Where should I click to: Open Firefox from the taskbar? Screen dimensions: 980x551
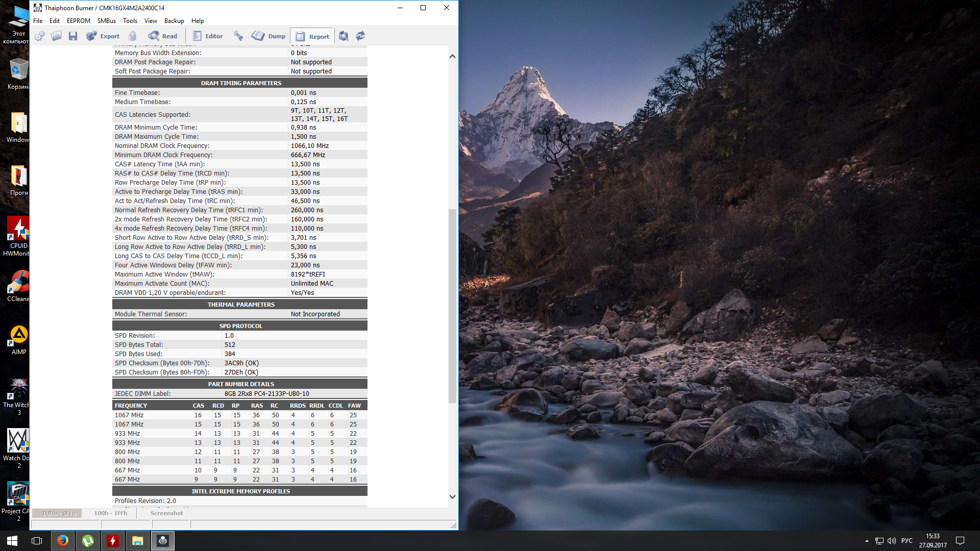63,541
